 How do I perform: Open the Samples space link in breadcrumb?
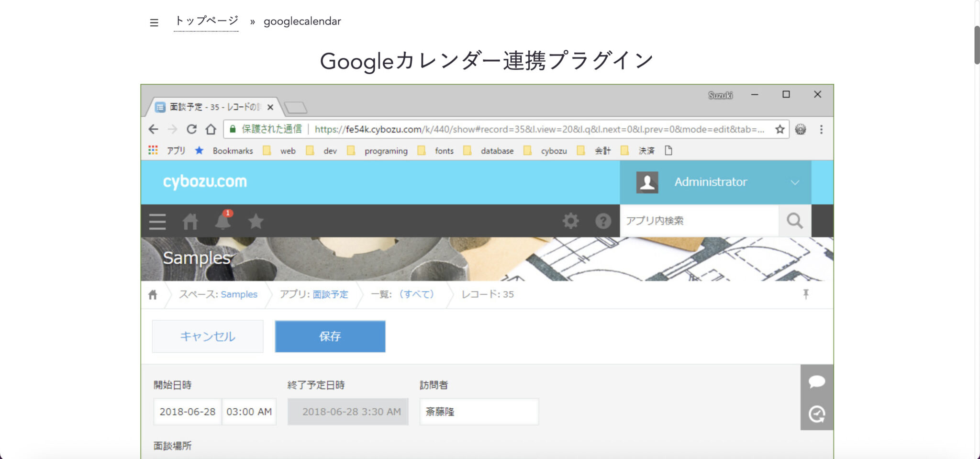pyautogui.click(x=239, y=294)
